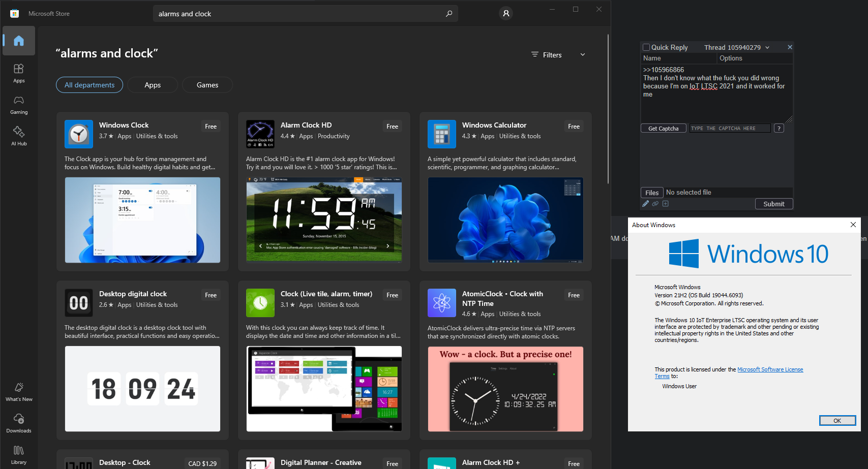
Task: Click the search magnifier icon
Action: pyautogui.click(x=449, y=14)
